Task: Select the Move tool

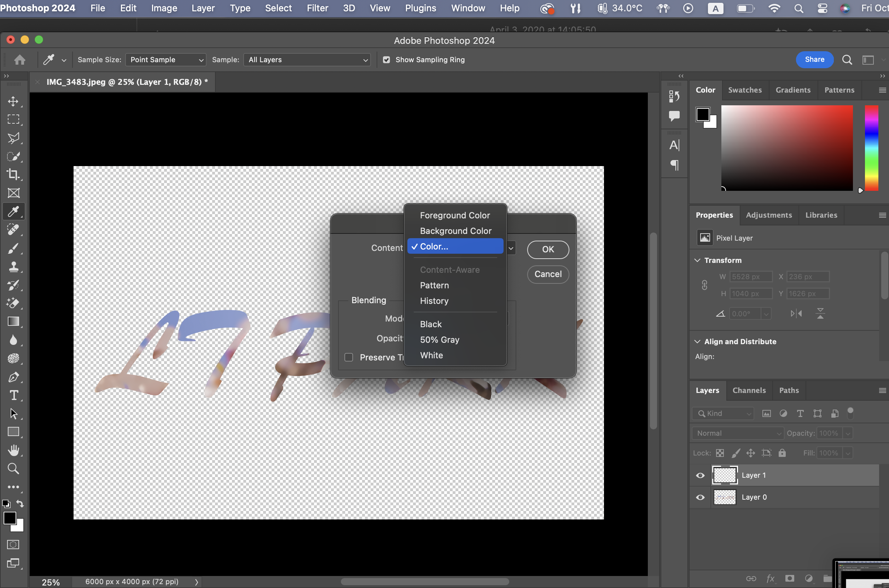Action: tap(13, 101)
